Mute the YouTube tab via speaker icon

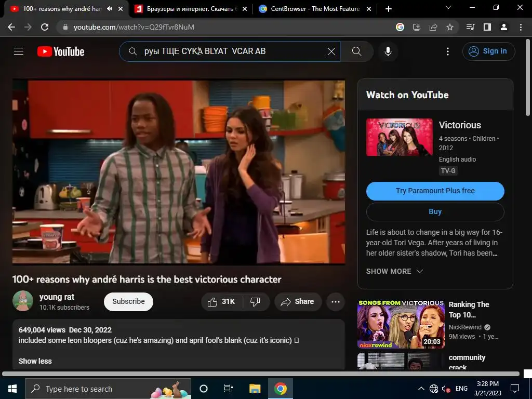[109, 9]
